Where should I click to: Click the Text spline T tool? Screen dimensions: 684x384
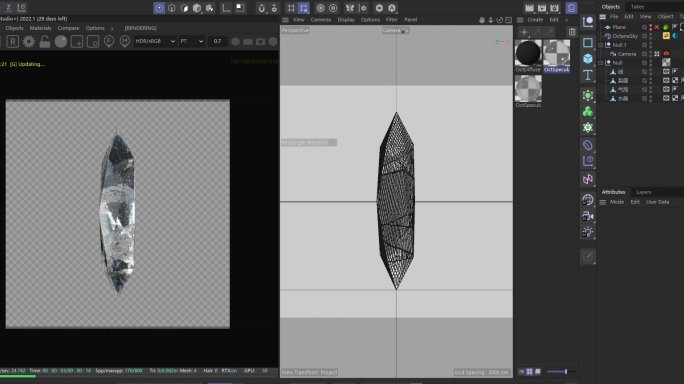point(588,75)
